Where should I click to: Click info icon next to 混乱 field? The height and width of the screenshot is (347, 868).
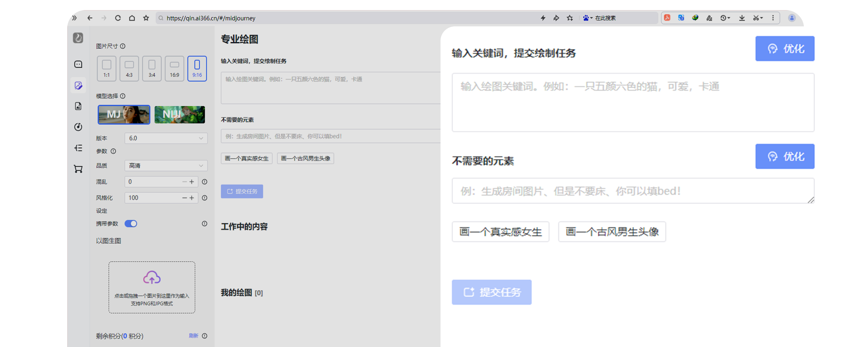205,182
